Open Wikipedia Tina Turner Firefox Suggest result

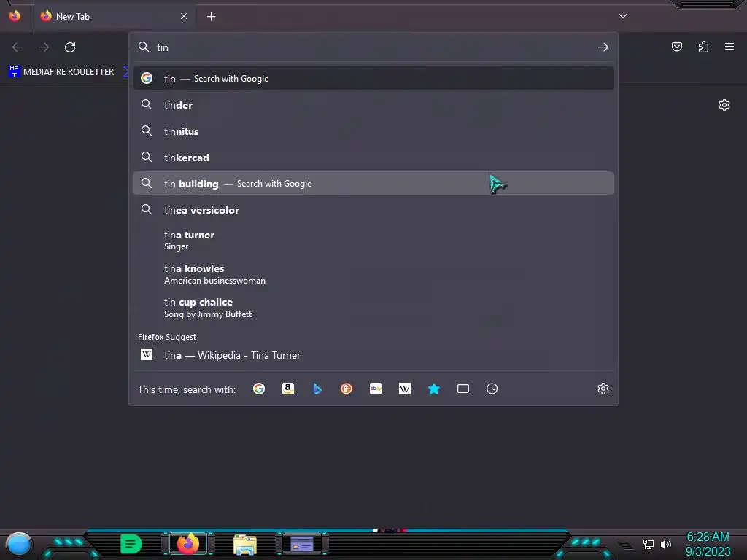click(373, 355)
